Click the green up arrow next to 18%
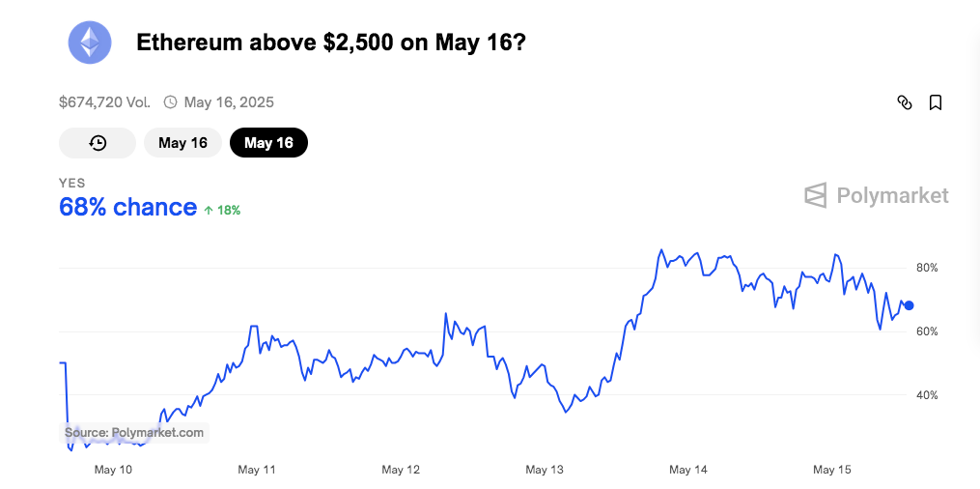Screen dimensions: 980x489 point(208,210)
